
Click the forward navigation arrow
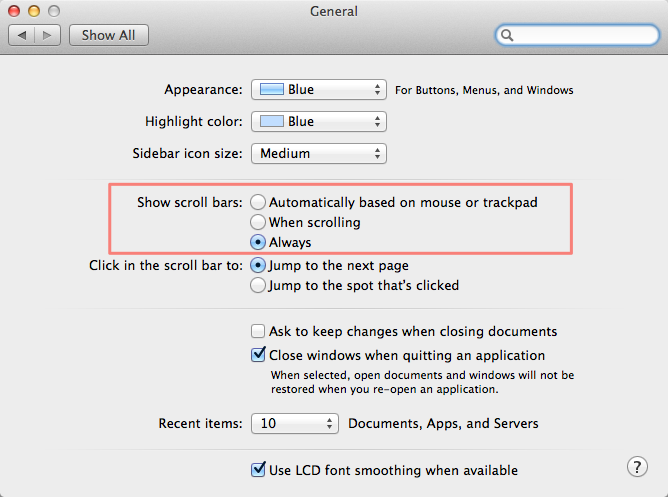[50, 35]
